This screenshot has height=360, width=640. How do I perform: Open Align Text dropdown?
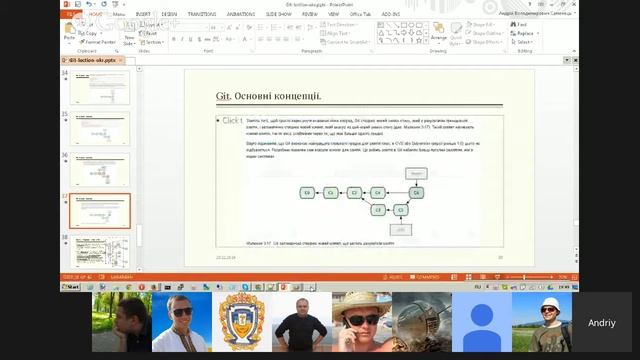pos(336,33)
